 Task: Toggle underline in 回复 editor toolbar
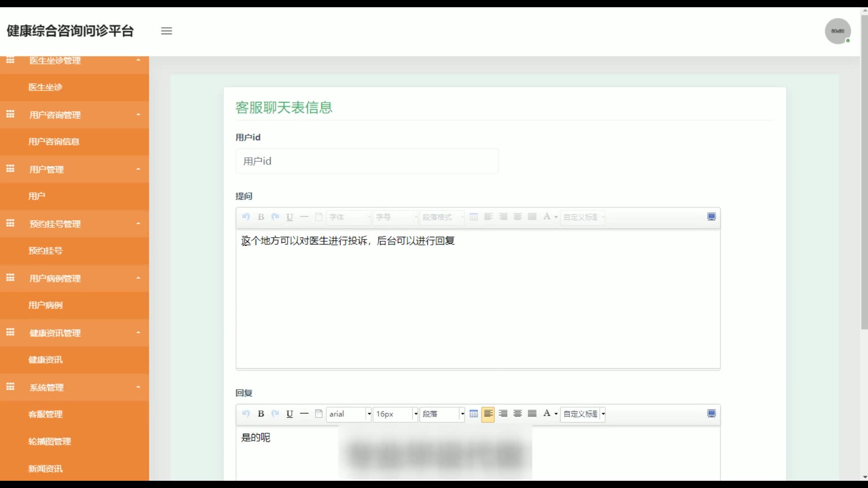(290, 414)
